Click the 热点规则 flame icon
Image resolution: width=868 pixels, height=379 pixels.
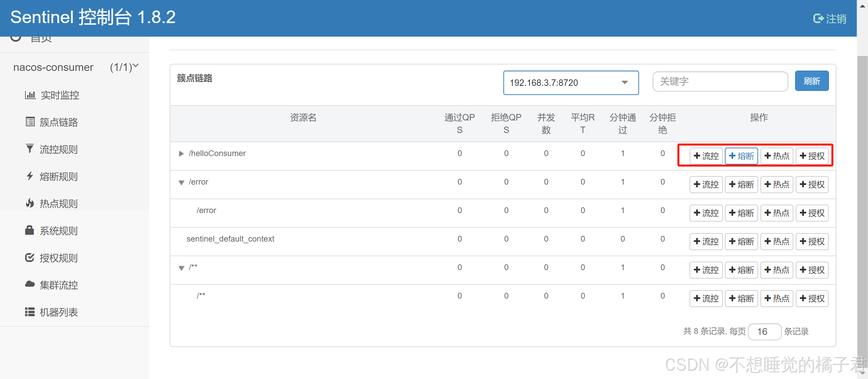30,203
